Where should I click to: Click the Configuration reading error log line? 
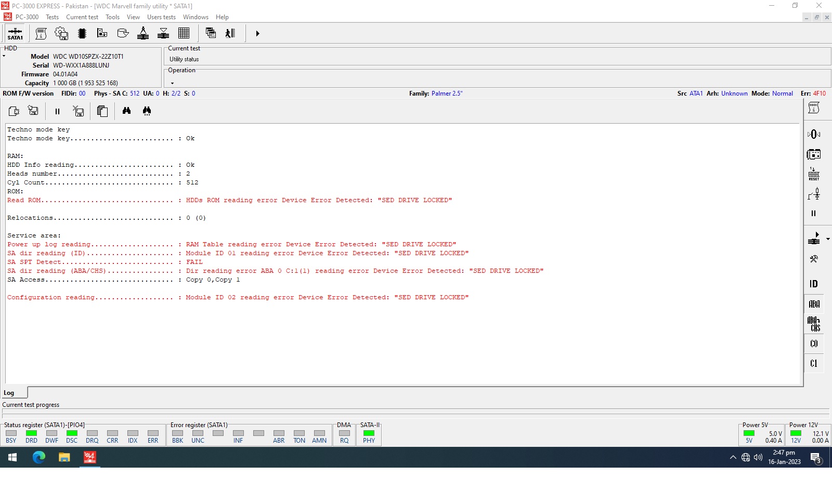point(238,298)
